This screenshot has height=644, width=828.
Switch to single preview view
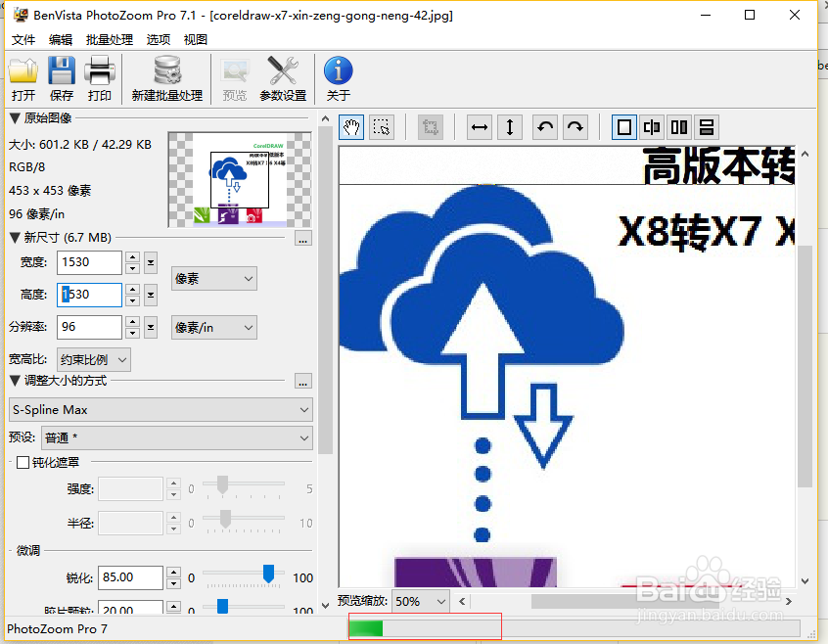point(624,127)
